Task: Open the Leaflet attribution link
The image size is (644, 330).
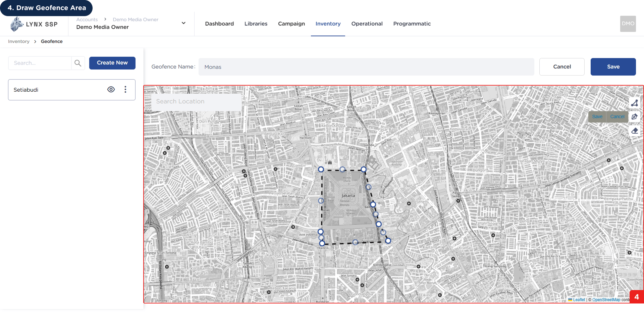Action: pyautogui.click(x=579, y=300)
